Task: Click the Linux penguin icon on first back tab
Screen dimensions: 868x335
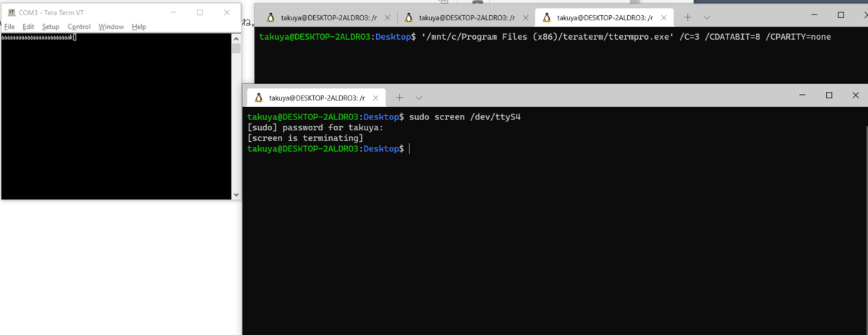Action: (271, 18)
